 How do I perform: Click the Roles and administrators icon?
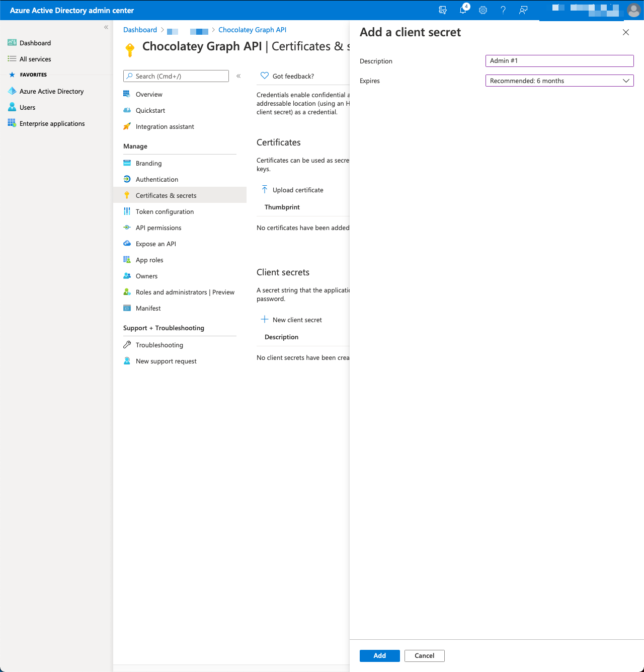pyautogui.click(x=127, y=292)
